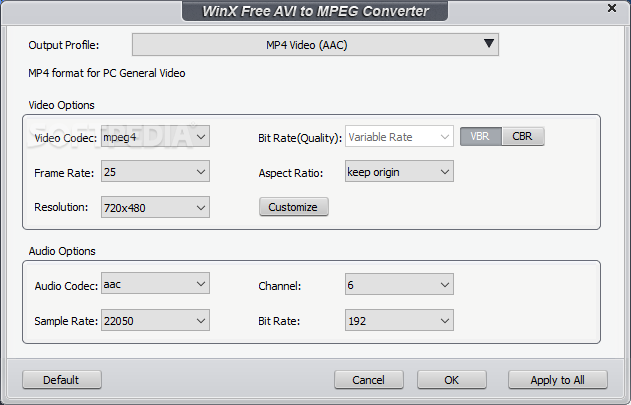This screenshot has width=631, height=405.
Task: Expand the Video Codec mpeg4 dropdown
Action: tap(155, 137)
